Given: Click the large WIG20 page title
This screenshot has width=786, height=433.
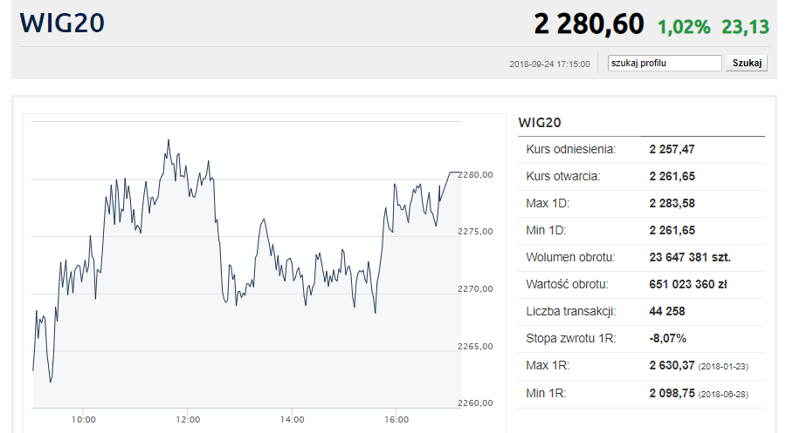Looking at the screenshot, I should (62, 23).
